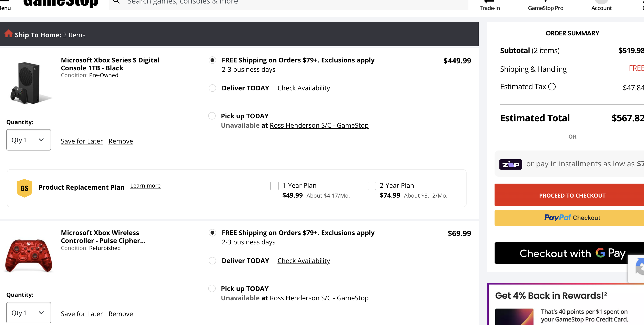This screenshot has width=644, height=325.
Task: Open the Trade-In menu item
Action: (489, 6)
